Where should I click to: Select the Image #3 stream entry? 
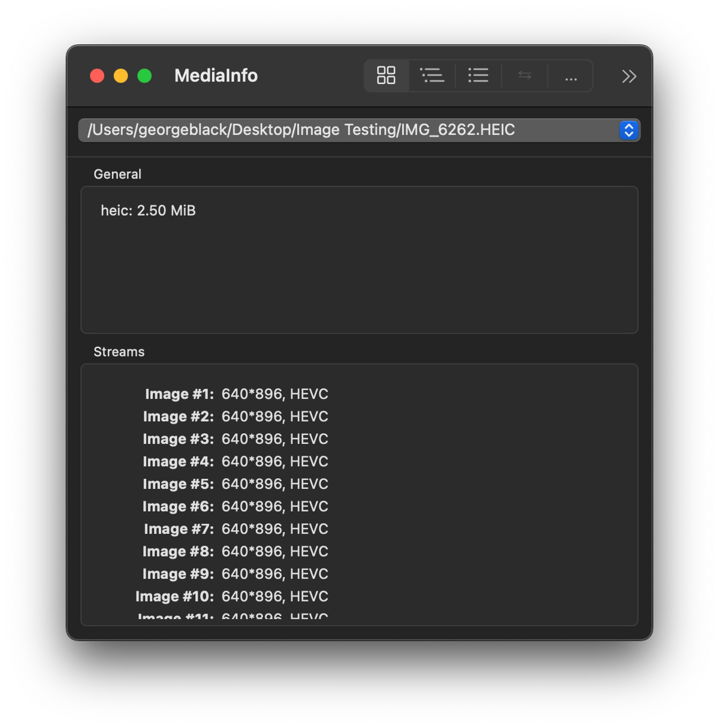pos(235,439)
